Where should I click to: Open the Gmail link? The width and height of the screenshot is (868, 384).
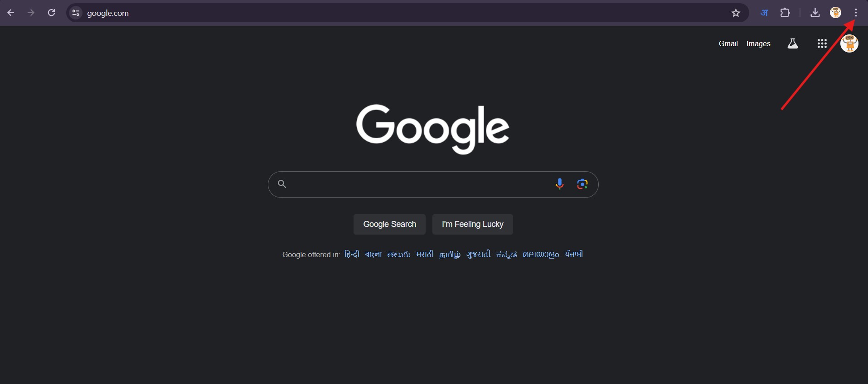(x=728, y=43)
